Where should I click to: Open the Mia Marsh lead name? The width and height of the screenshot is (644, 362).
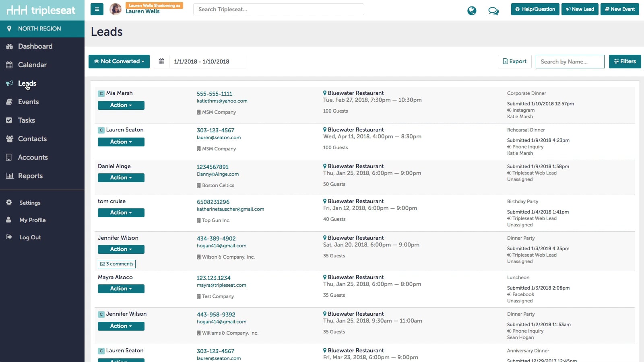pyautogui.click(x=120, y=93)
